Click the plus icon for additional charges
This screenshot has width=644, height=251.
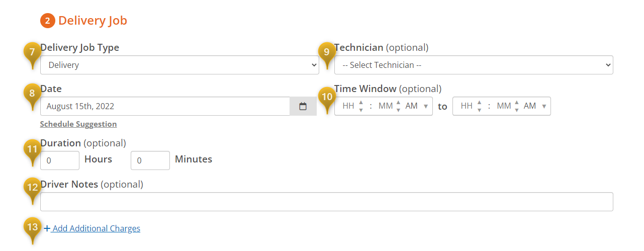[x=47, y=228]
